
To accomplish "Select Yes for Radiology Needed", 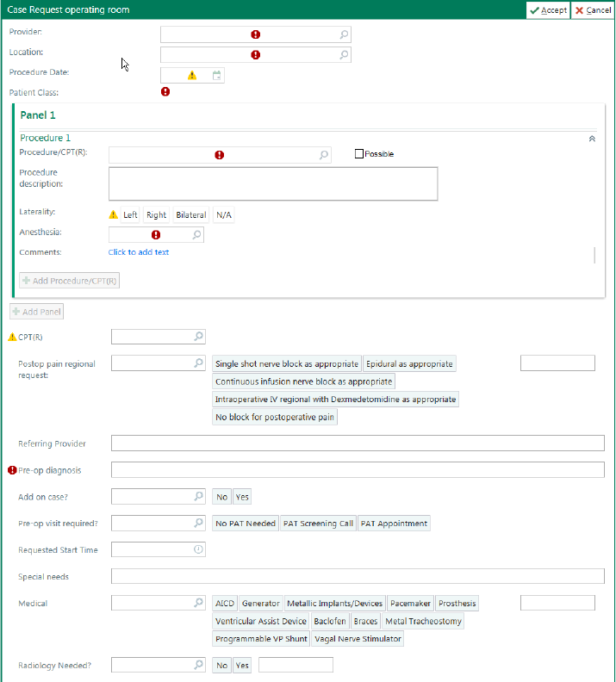I will 242,666.
